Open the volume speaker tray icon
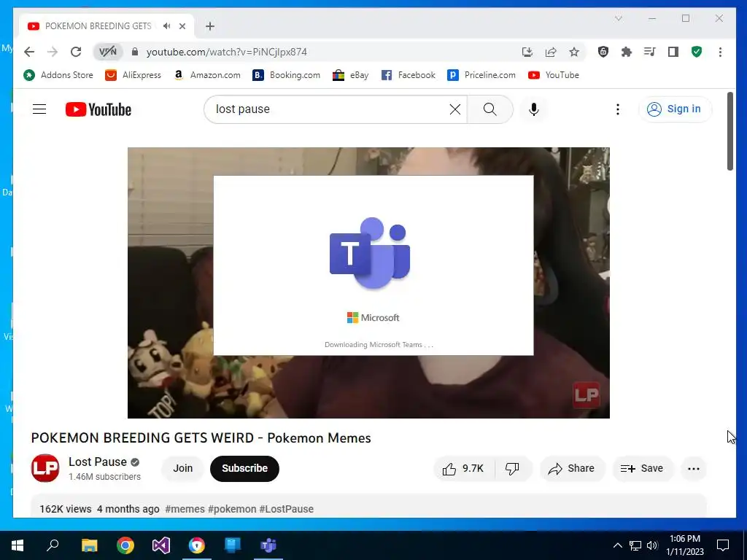Screen dimensions: 747x560 [x=652, y=545]
